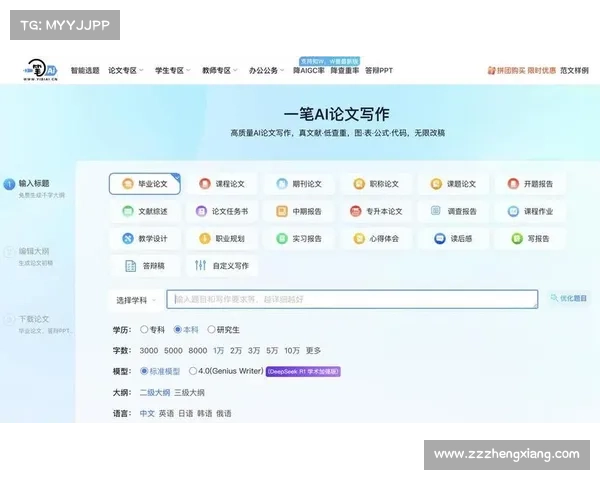Image resolution: width=600 pixels, height=480 pixels.
Task: Switch model to 4.0 (Genius Writer)
Action: click(x=193, y=371)
